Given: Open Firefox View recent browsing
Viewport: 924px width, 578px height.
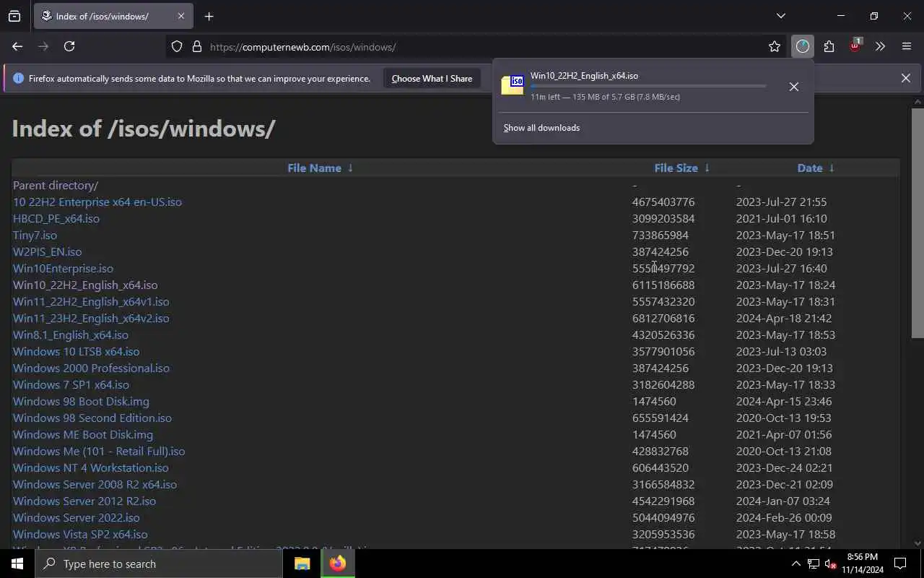Looking at the screenshot, I should (14, 16).
